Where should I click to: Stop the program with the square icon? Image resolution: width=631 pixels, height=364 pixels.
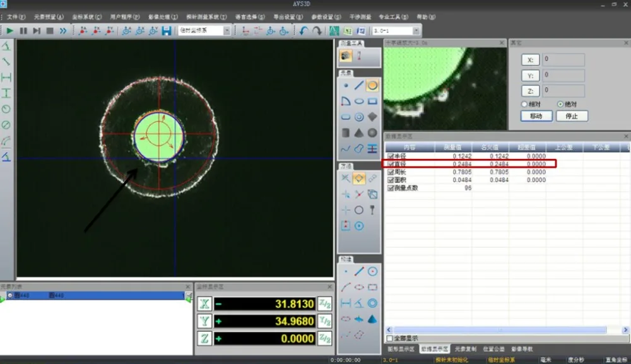click(x=50, y=30)
